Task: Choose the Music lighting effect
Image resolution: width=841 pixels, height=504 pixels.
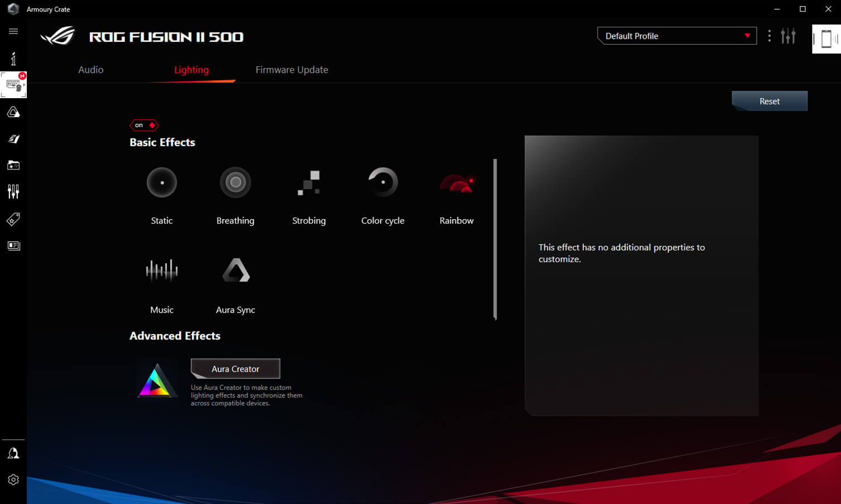Action: coord(162,270)
